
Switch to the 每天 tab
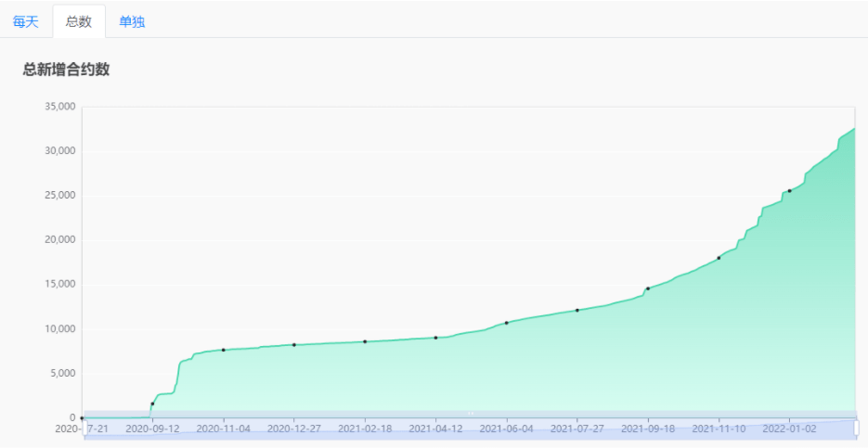(x=26, y=21)
